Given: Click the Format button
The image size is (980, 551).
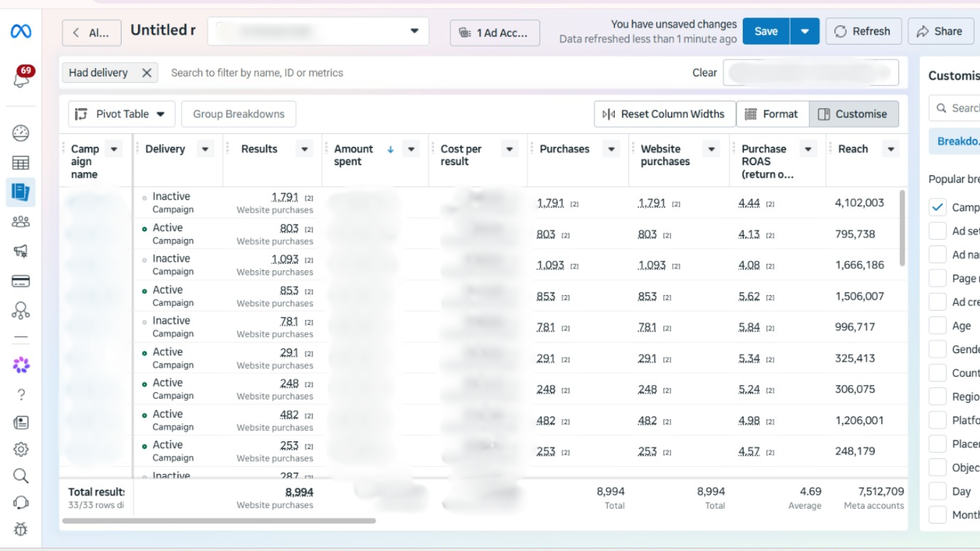Looking at the screenshot, I should pos(772,114).
